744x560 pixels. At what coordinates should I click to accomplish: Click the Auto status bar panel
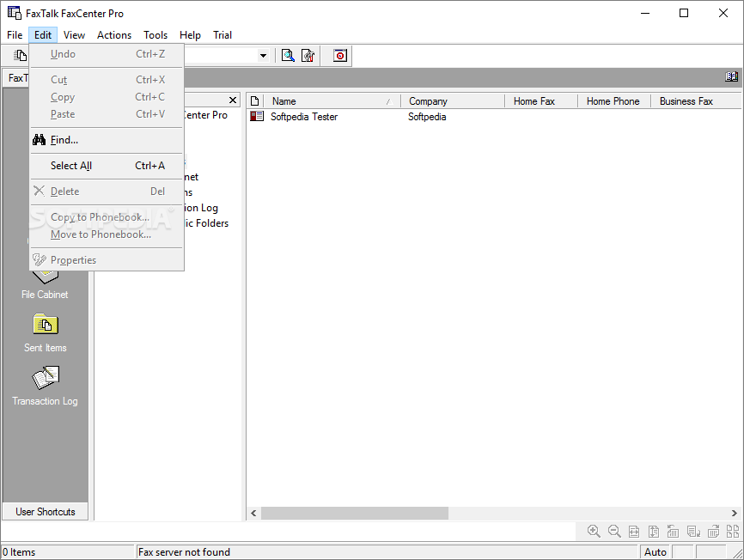point(655,552)
